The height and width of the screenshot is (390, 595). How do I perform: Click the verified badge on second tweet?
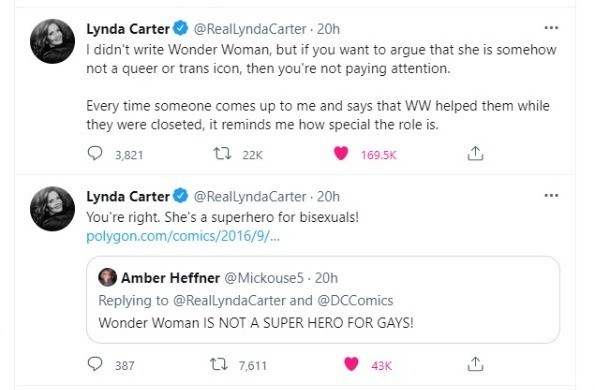tap(181, 196)
